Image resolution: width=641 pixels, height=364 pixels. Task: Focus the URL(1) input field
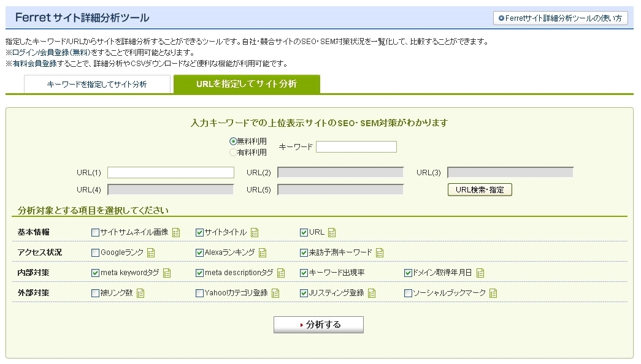pyautogui.click(x=171, y=173)
